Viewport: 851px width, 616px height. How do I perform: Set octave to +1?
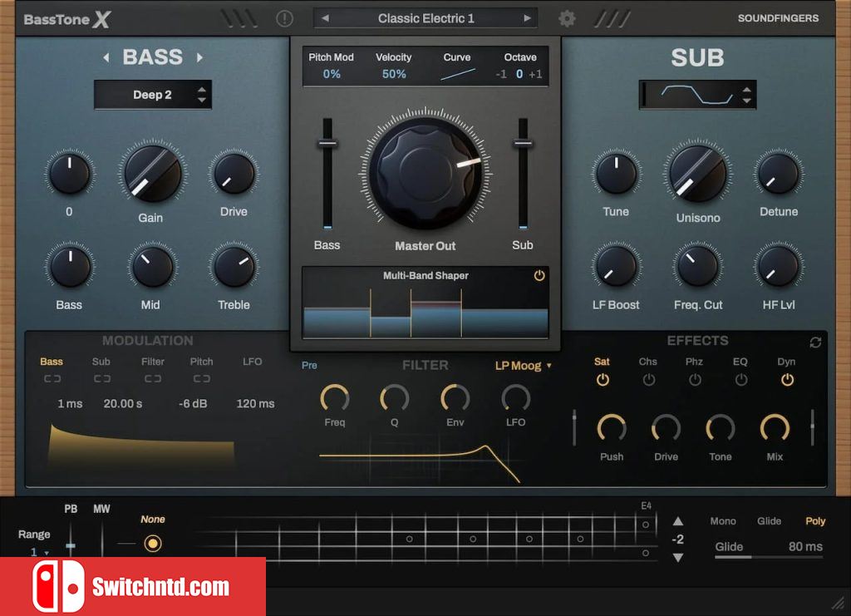pos(536,74)
